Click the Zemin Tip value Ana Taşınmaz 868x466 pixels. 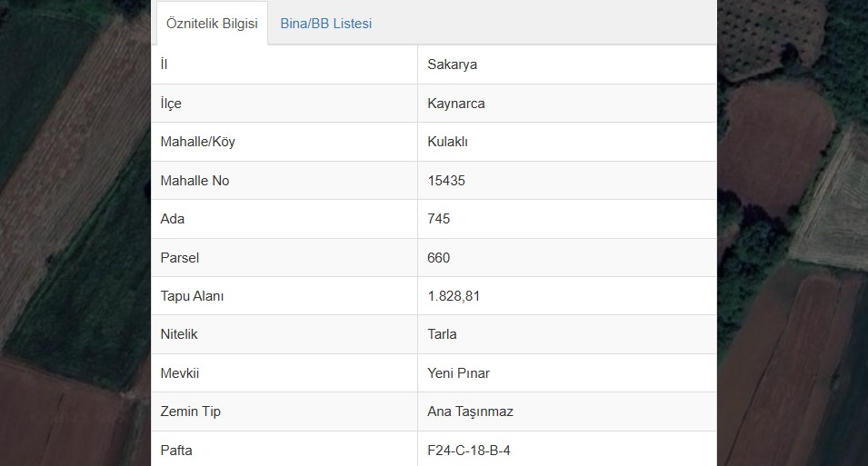pos(470,411)
